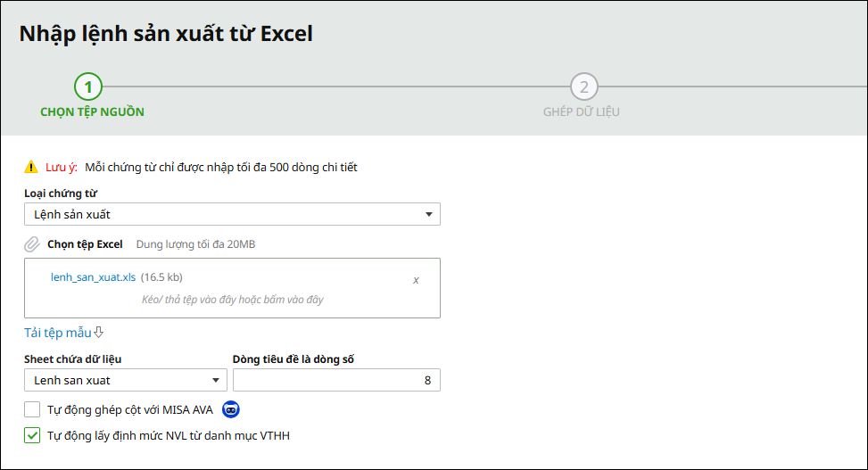Screen dimensions: 868x470
Task: Click the Chọn tệp Excel label
Action: (x=85, y=243)
